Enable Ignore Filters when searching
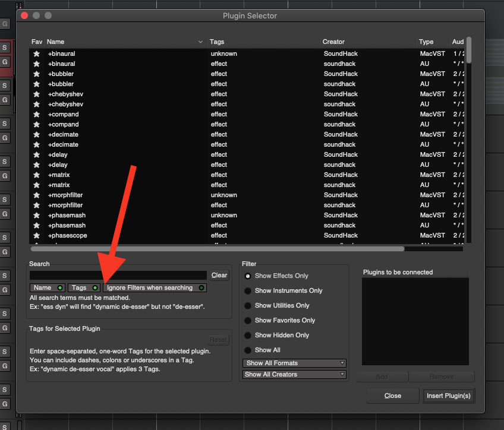Image resolution: width=504 pixels, height=430 pixels. pyautogui.click(x=155, y=287)
